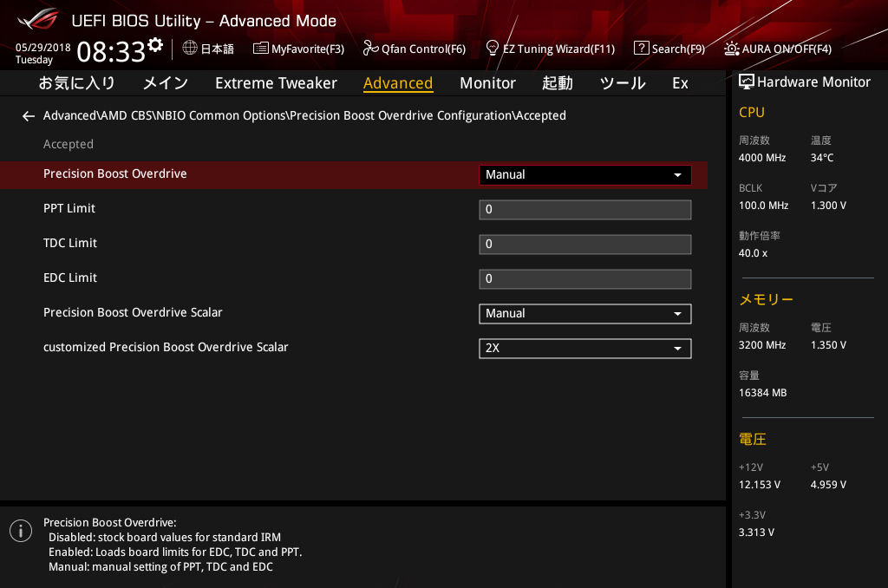Click the Vコア 1.300 V value

point(828,205)
